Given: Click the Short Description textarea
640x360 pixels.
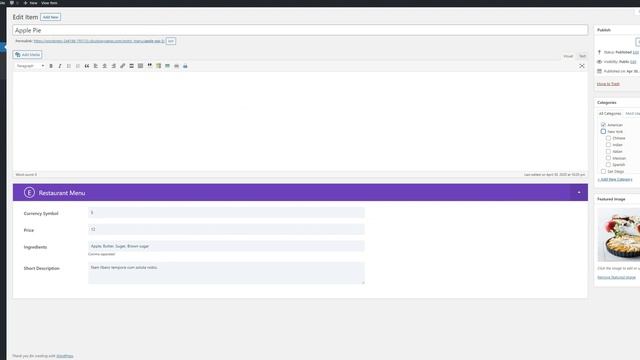Looking at the screenshot, I should coord(226,273).
